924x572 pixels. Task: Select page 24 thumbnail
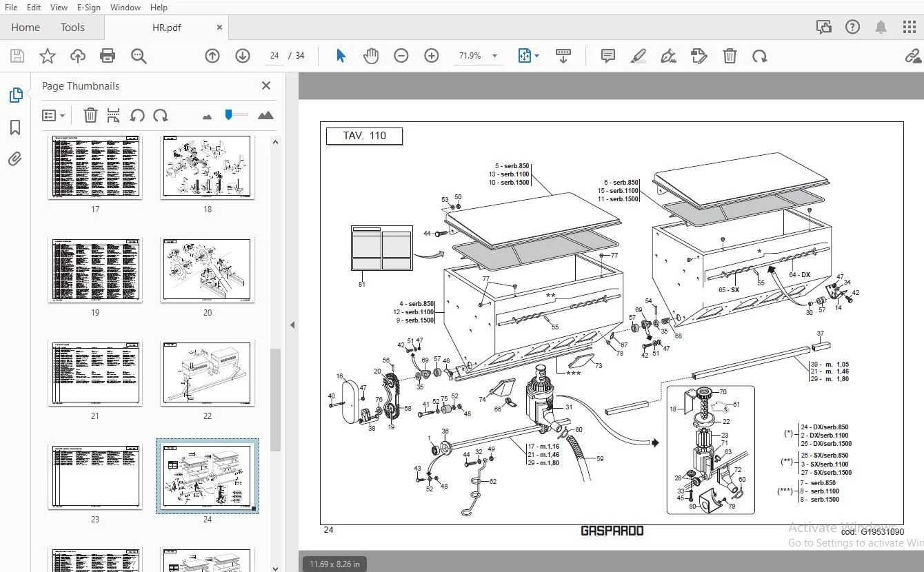pyautogui.click(x=208, y=477)
